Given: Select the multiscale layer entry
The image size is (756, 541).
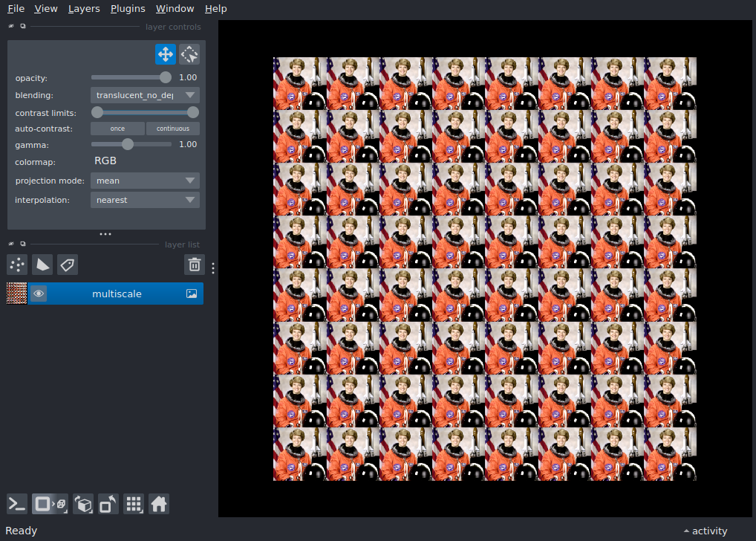Looking at the screenshot, I should point(117,293).
